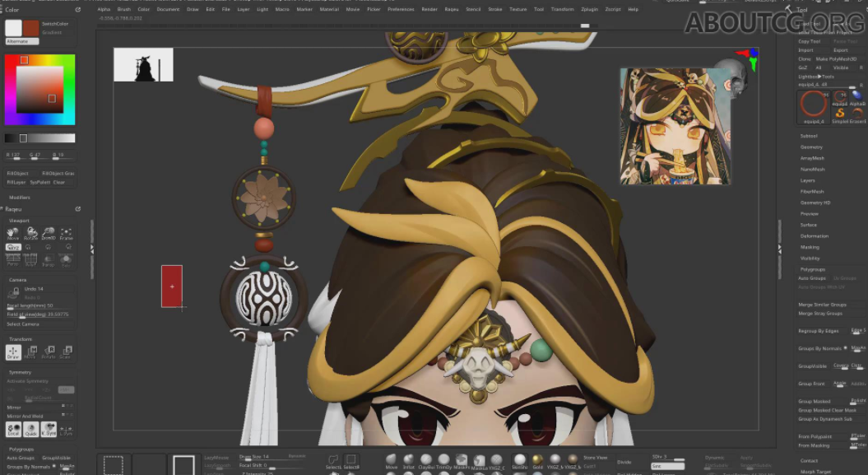Image resolution: width=868 pixels, height=475 pixels.
Task: Toggle the Floor grid icon
Action: (30, 260)
